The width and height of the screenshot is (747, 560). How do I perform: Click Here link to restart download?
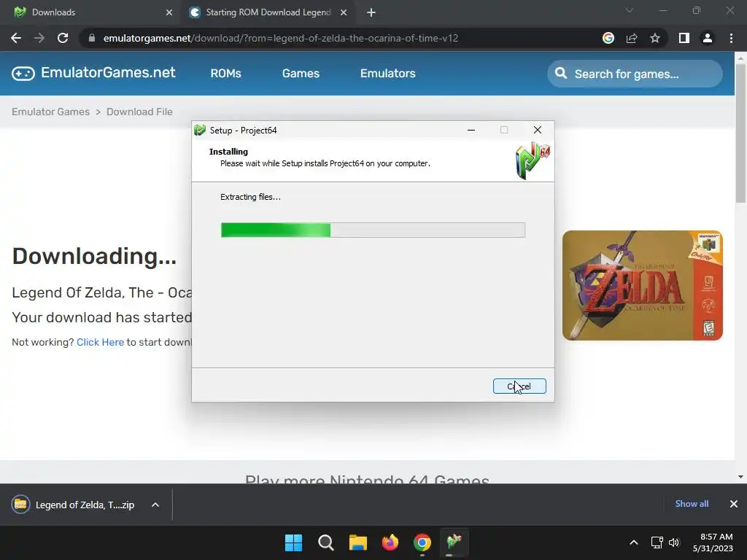point(100,342)
